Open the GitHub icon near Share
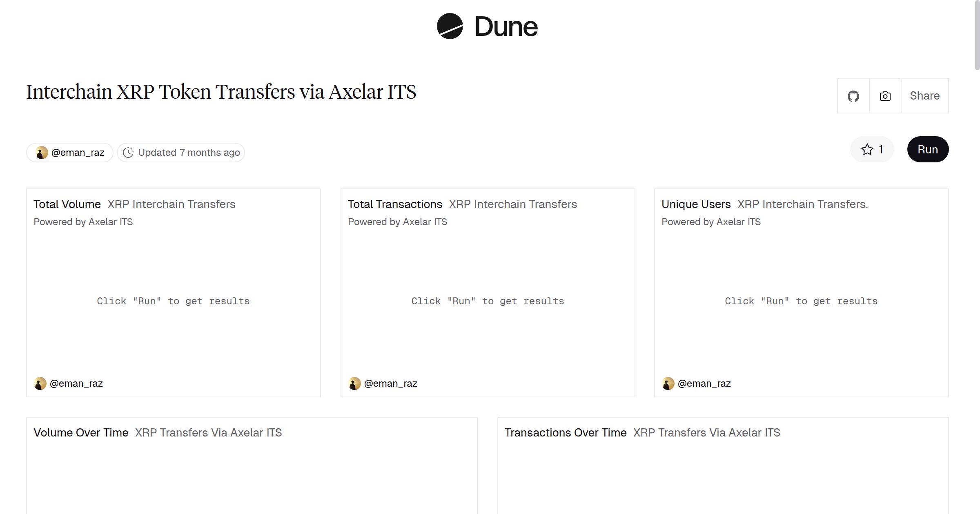This screenshot has height=514, width=980. [853, 95]
